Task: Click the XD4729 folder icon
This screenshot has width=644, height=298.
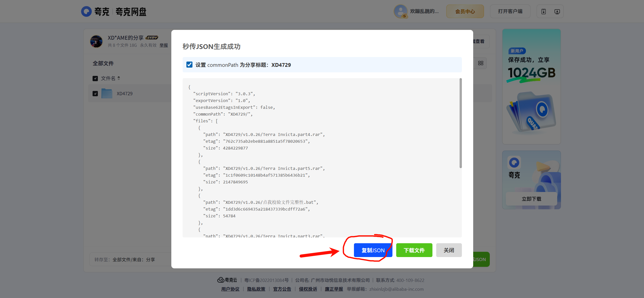Action: click(107, 93)
